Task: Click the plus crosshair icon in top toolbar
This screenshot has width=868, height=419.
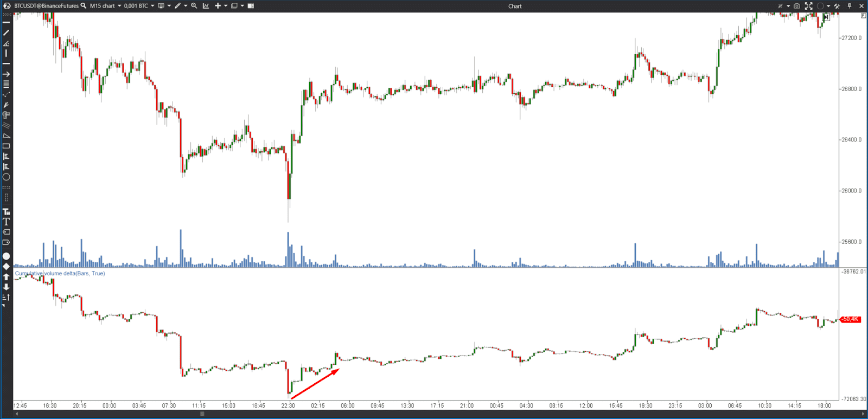Action: 218,6
